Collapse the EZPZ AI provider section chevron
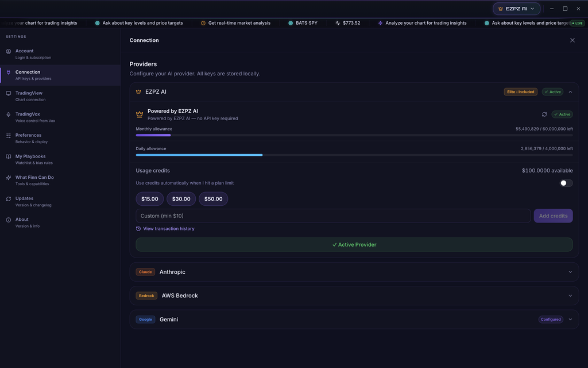 [x=570, y=91]
